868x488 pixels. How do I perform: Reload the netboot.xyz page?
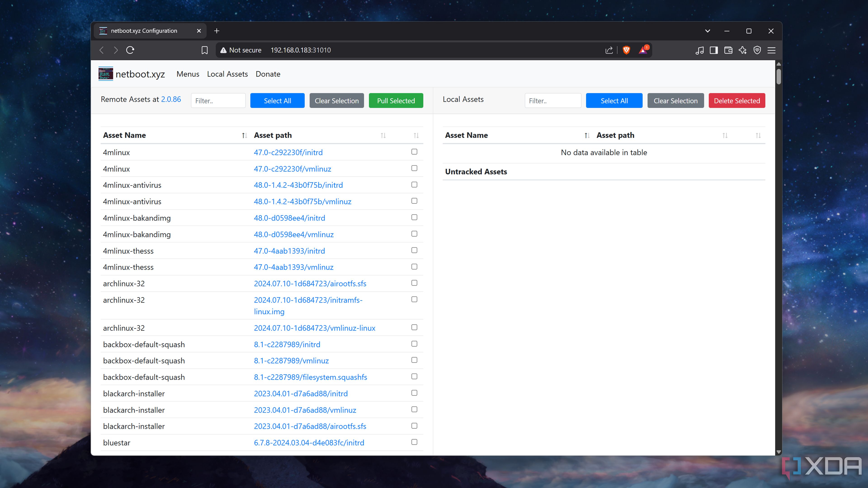click(x=130, y=50)
